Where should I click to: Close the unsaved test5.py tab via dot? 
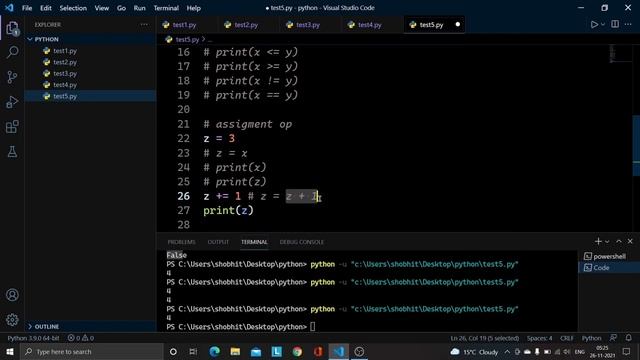458,24
